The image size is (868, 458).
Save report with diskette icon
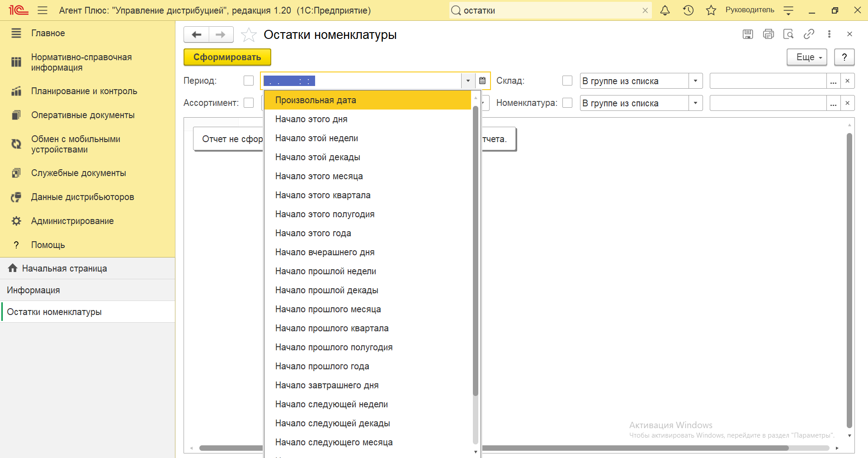pyautogui.click(x=748, y=34)
